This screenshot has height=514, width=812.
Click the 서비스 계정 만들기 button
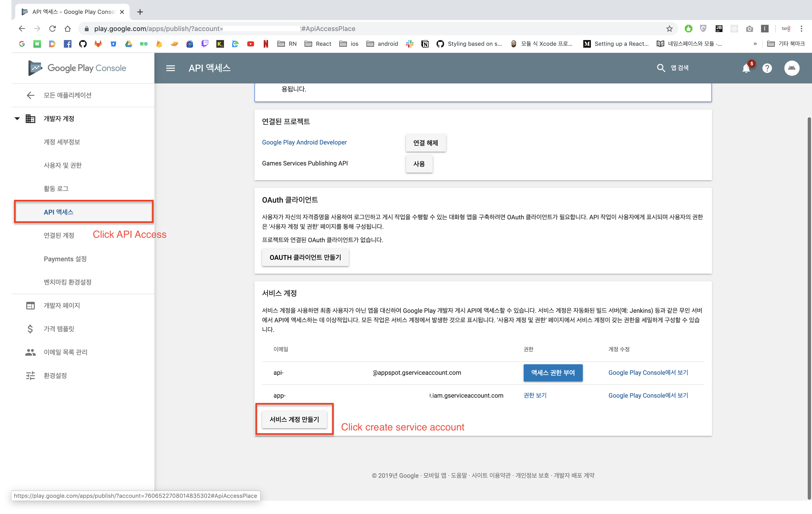[294, 419]
